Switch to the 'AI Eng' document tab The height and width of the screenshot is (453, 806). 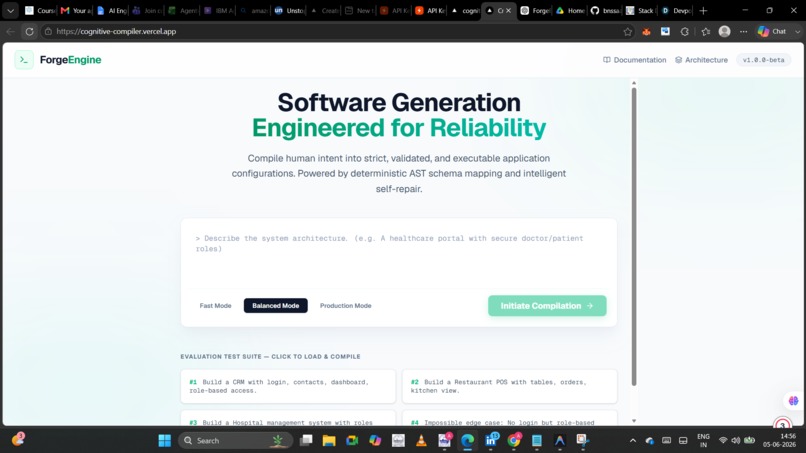click(112, 10)
